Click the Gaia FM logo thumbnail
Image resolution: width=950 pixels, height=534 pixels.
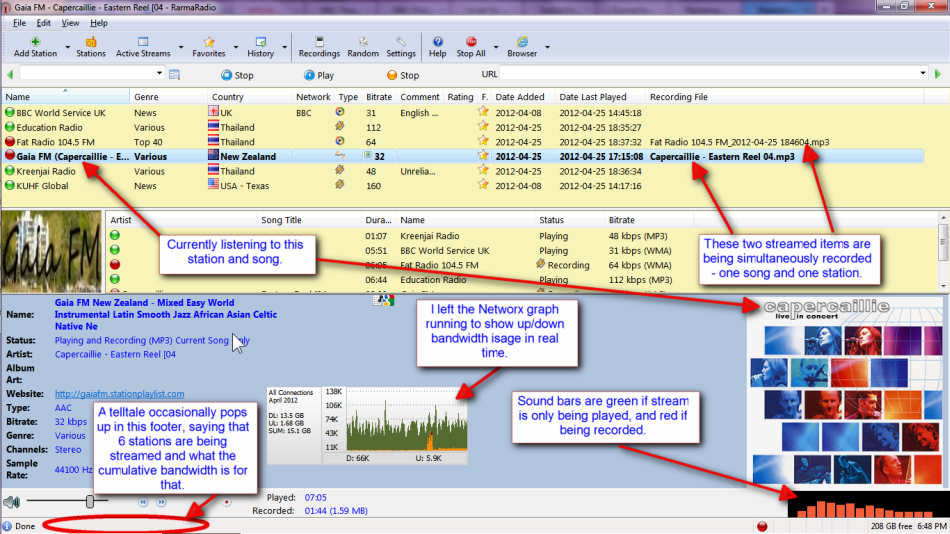[x=51, y=252]
